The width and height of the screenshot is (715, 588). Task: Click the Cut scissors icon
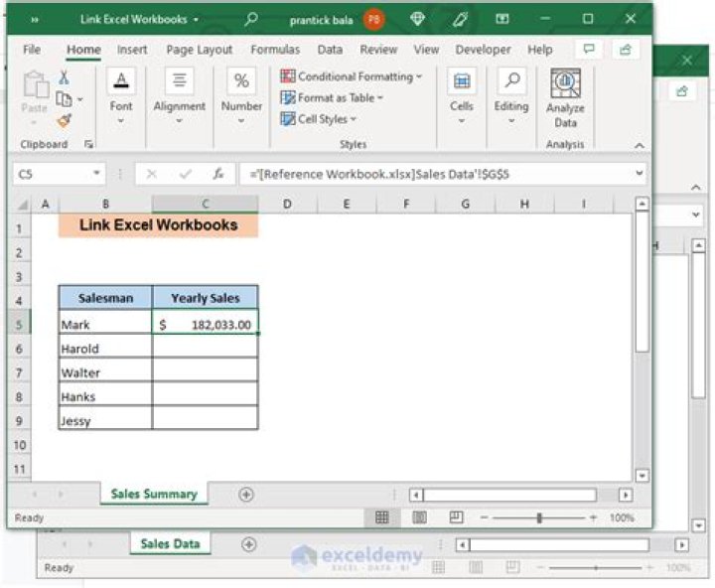pyautogui.click(x=64, y=77)
